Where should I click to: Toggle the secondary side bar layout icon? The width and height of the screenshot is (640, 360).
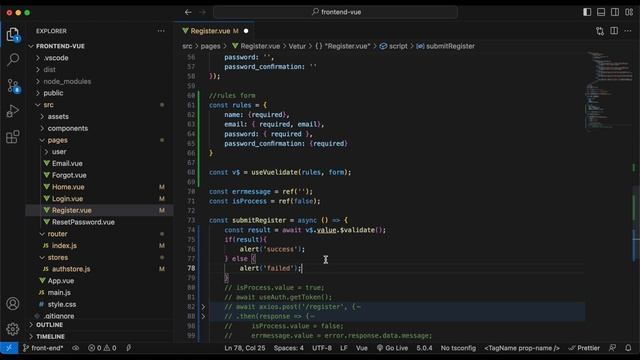(615, 12)
